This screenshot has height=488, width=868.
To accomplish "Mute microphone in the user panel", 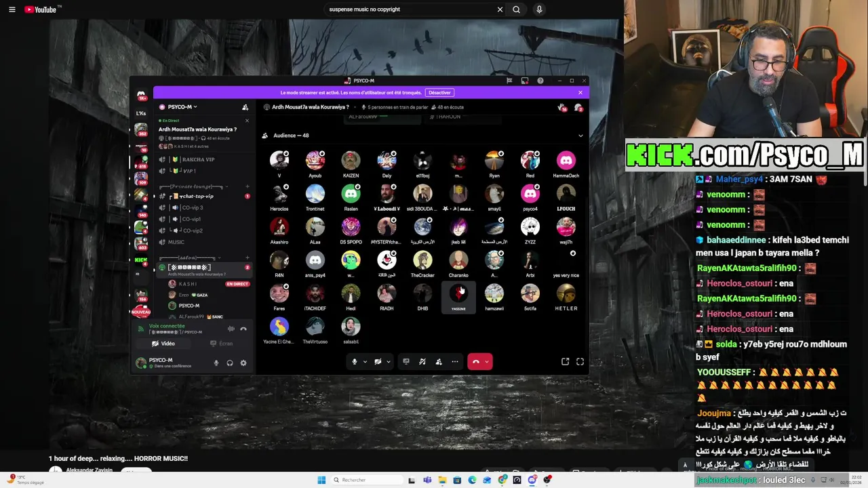I will click(x=216, y=363).
